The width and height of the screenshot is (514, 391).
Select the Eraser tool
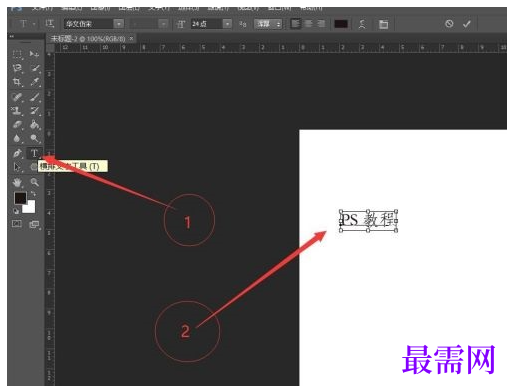coord(17,125)
